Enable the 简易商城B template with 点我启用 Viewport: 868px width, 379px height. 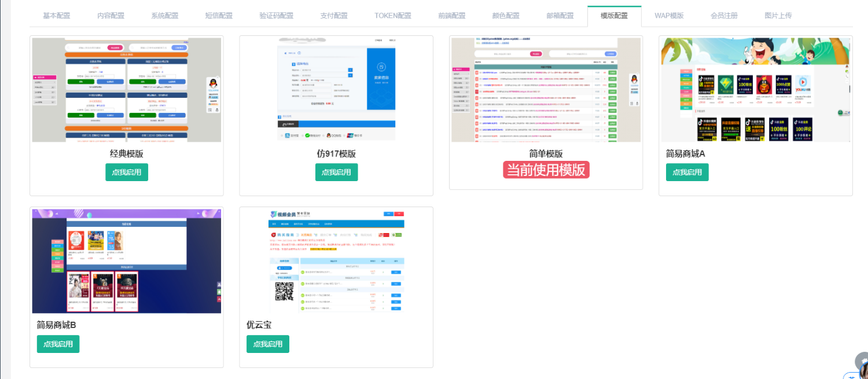pyautogui.click(x=58, y=344)
